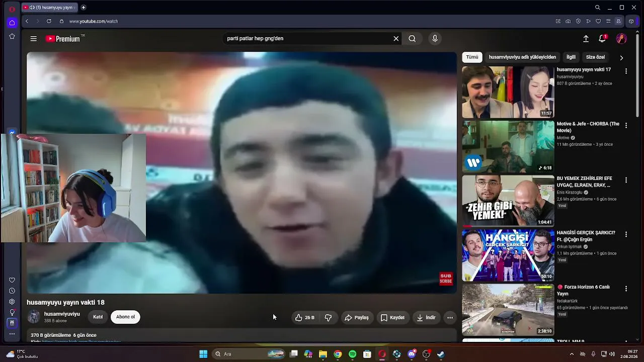Screen dimensions: 644x362
Task: Open Windows Start menu
Action: pyautogui.click(x=203, y=354)
